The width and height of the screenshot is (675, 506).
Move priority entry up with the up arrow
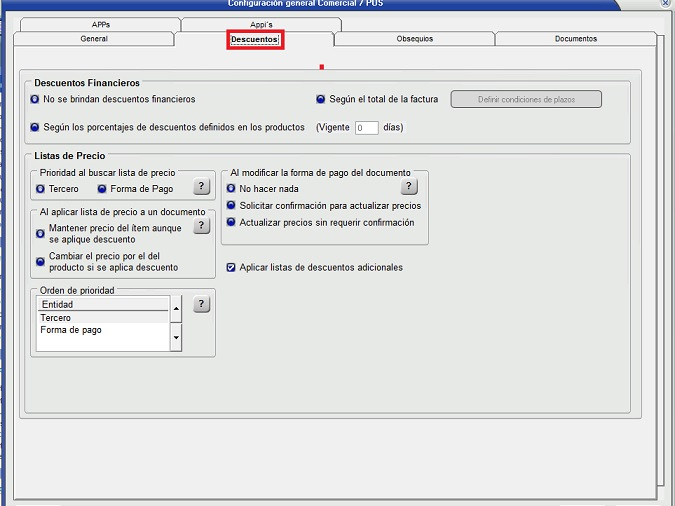177,308
